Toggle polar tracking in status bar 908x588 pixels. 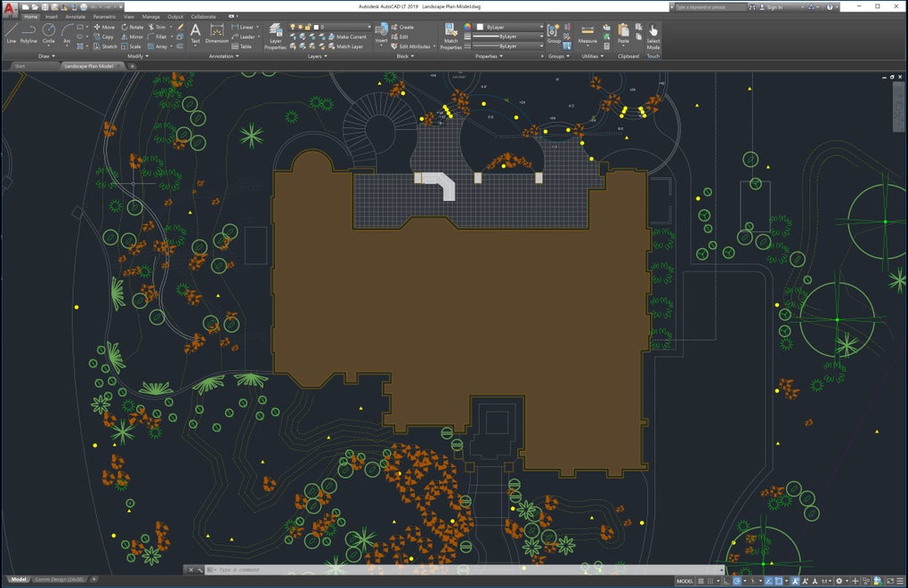pos(737,581)
